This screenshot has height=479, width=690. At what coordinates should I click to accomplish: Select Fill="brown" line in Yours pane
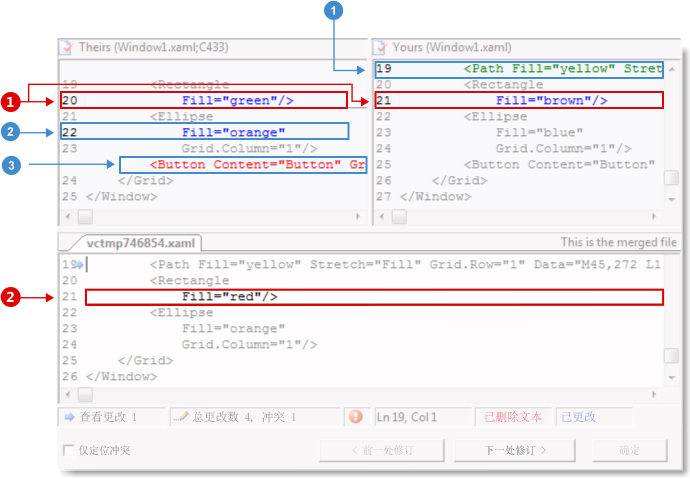point(519,100)
